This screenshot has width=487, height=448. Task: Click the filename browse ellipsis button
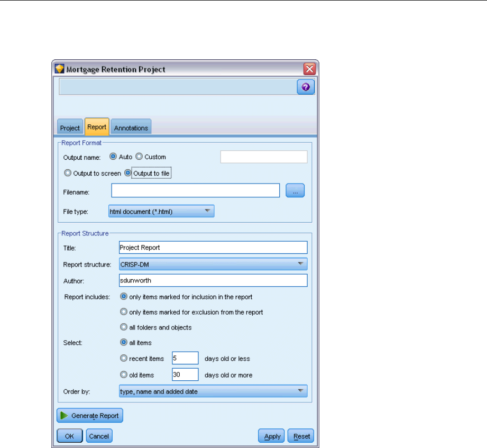click(295, 190)
